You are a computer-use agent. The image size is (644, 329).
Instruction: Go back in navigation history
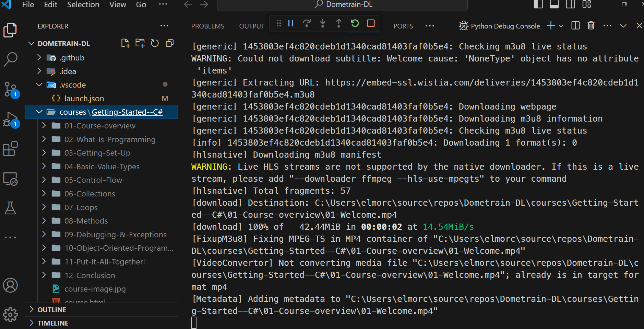click(188, 4)
